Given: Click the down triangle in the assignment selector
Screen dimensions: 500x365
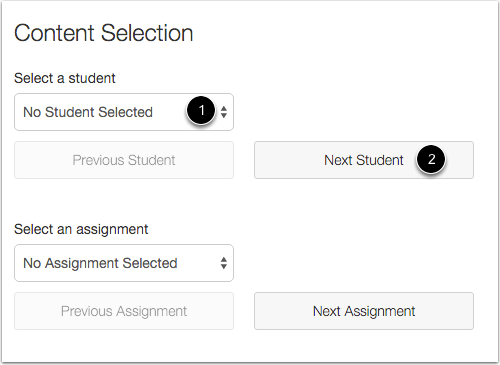Looking at the screenshot, I should point(224,266).
